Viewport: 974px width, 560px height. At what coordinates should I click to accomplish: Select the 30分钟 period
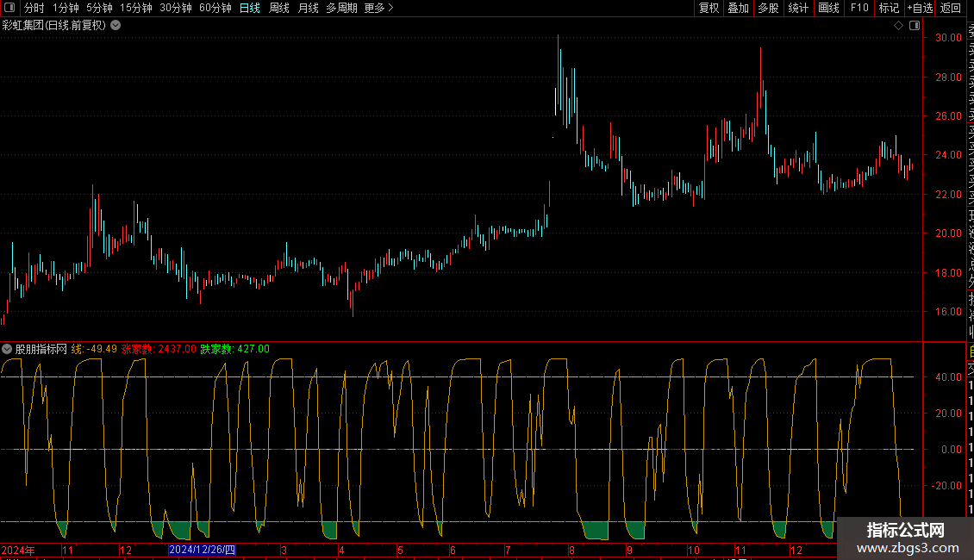pos(176,8)
